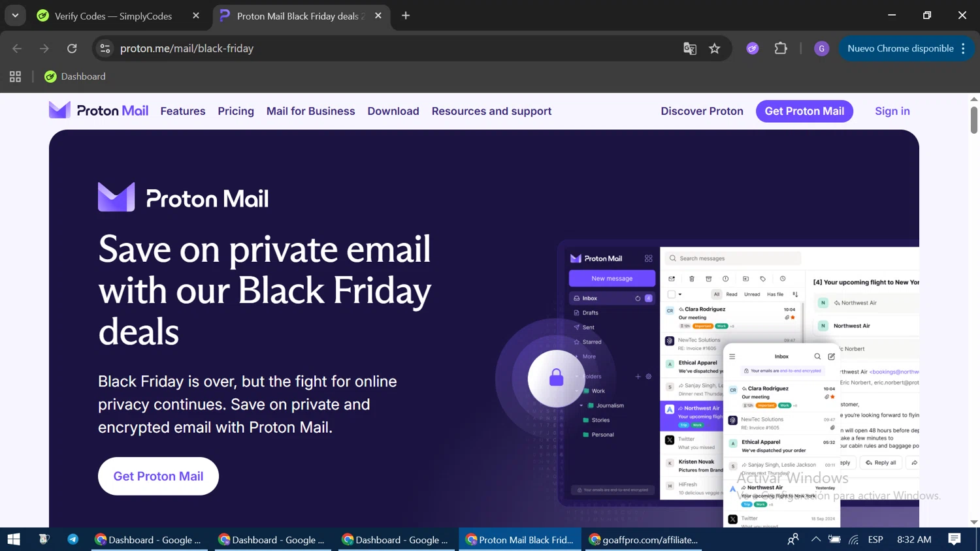
Task: Switch to goaffpro.com/affiliate taskbar window
Action: (644, 539)
